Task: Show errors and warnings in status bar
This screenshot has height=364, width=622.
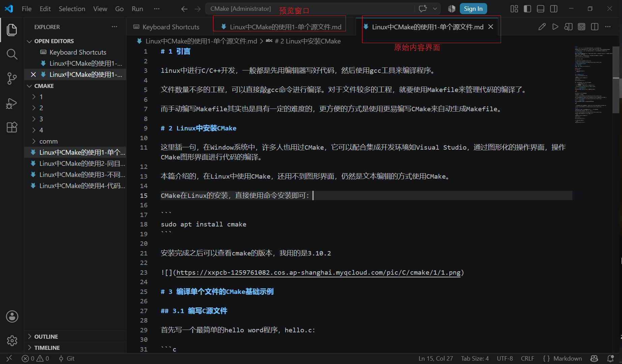Action: [x=35, y=359]
